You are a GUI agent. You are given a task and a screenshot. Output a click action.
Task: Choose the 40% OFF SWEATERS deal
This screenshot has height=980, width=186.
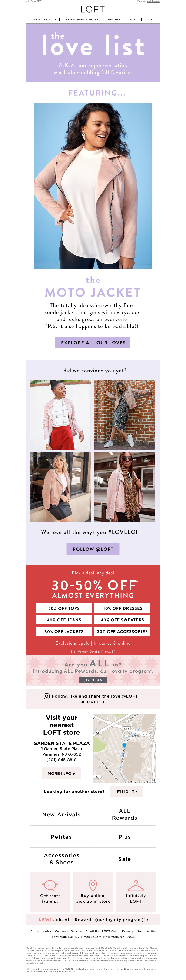tap(122, 620)
